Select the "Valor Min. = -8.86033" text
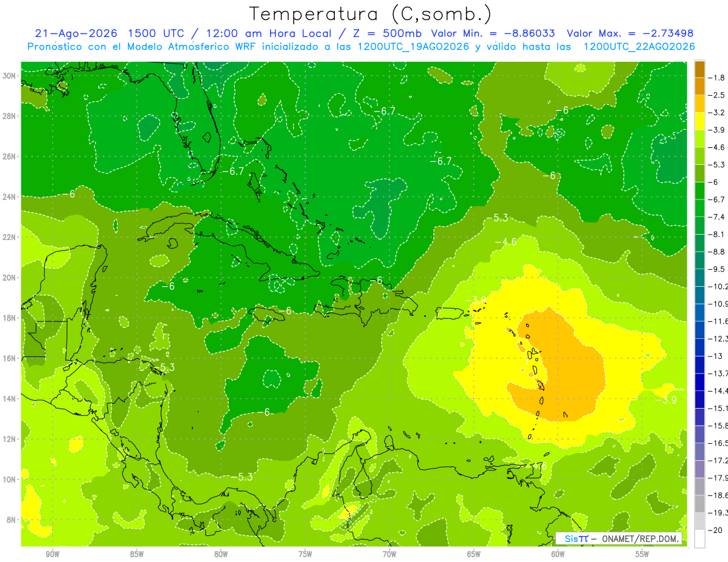 (x=493, y=33)
